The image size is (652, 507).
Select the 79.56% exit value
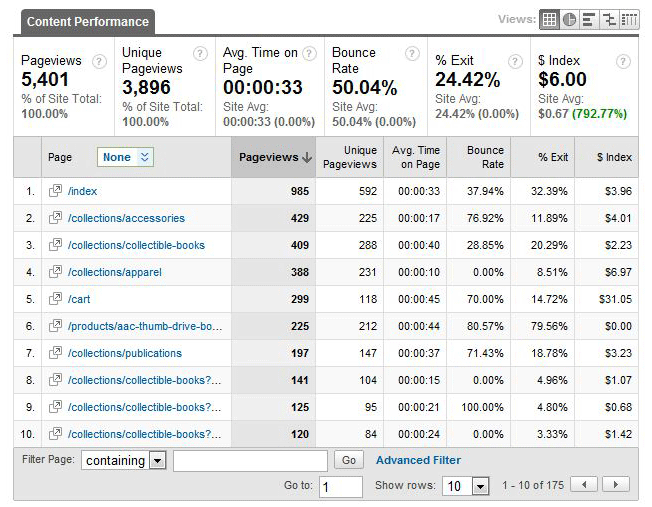(x=549, y=326)
